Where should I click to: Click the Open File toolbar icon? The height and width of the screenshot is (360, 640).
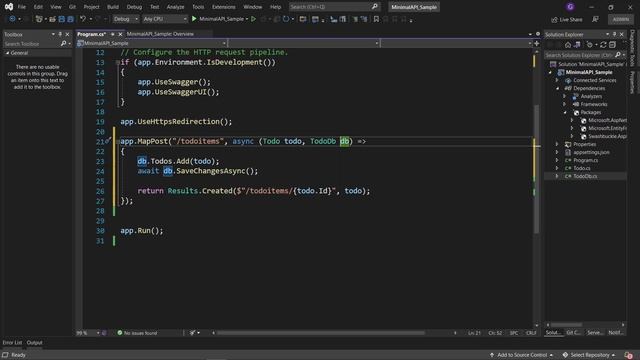(x=52, y=19)
